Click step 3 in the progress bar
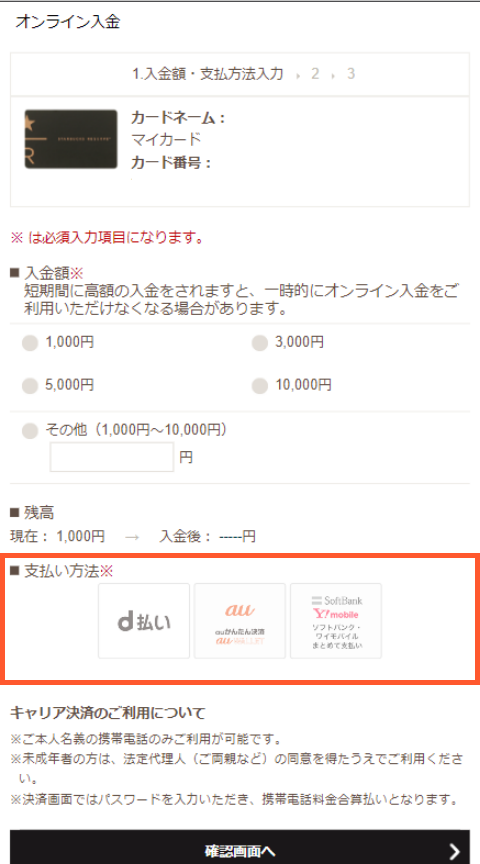480x864 pixels. [x=350, y=74]
